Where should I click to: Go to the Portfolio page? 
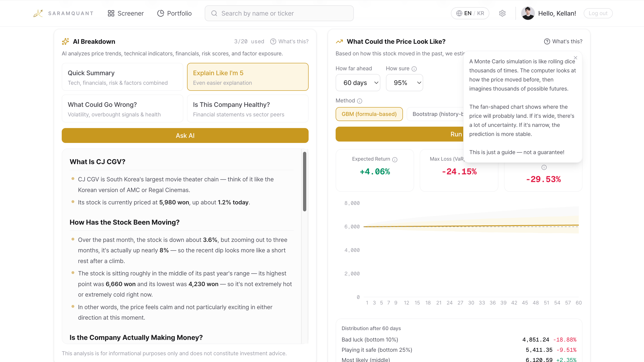pyautogui.click(x=174, y=13)
